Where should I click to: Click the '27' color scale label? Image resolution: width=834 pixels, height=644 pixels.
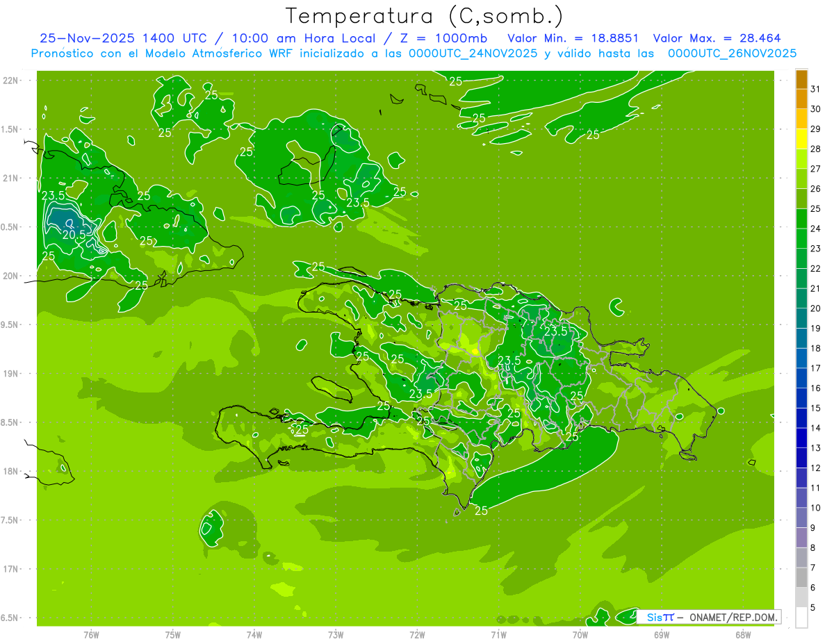816,169
